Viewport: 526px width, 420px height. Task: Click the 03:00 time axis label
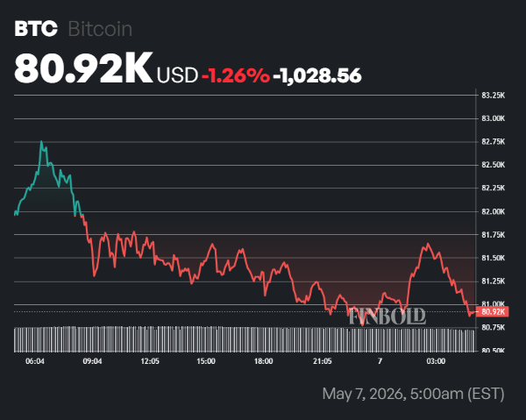436,361
